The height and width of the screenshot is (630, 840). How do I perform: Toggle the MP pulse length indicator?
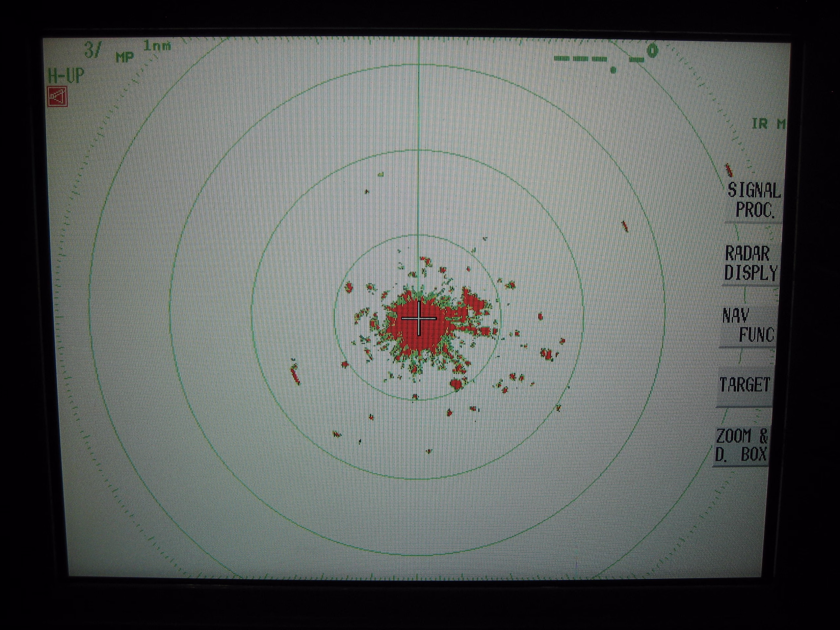[x=125, y=57]
